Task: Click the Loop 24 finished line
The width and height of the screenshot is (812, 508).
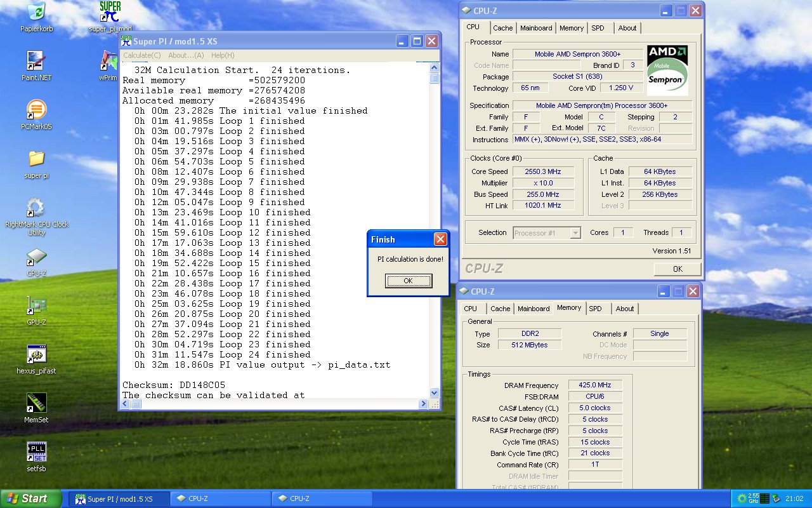Action: click(223, 354)
